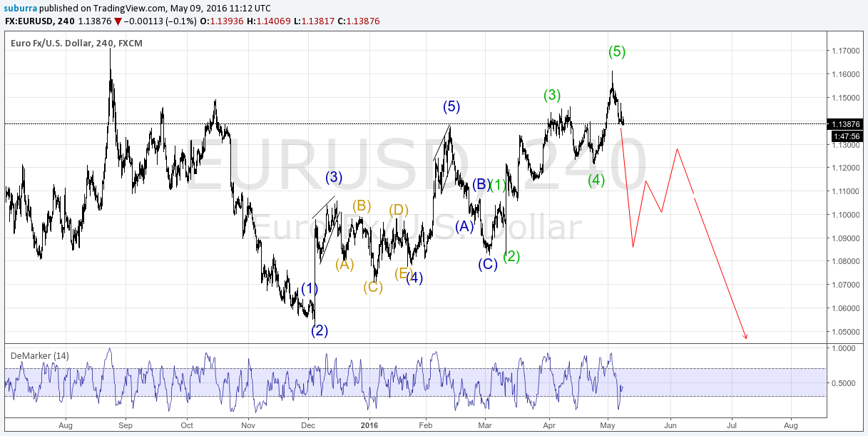This screenshot has height=436, width=868.
Task: Click the Apr label on the time axis
Action: (548, 425)
